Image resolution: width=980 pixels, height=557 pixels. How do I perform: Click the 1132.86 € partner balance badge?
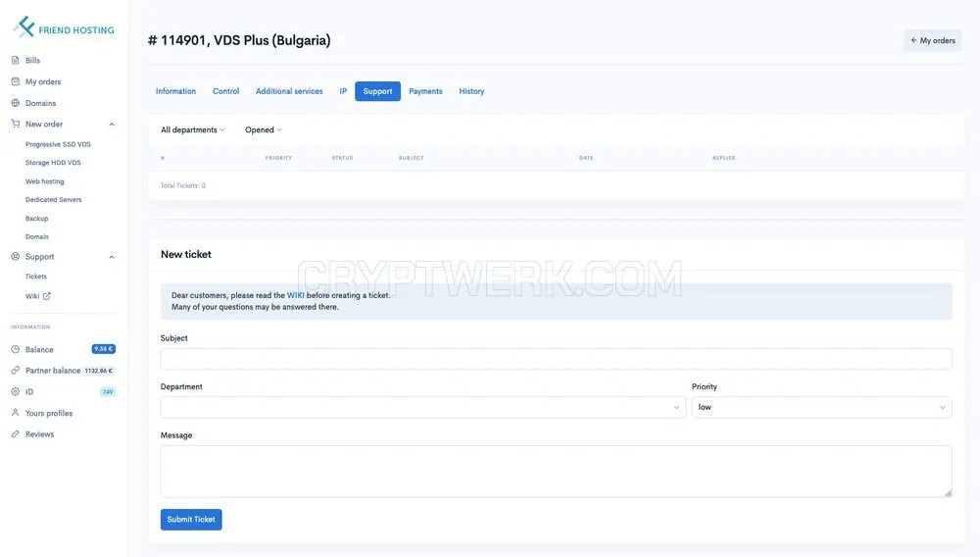99,371
